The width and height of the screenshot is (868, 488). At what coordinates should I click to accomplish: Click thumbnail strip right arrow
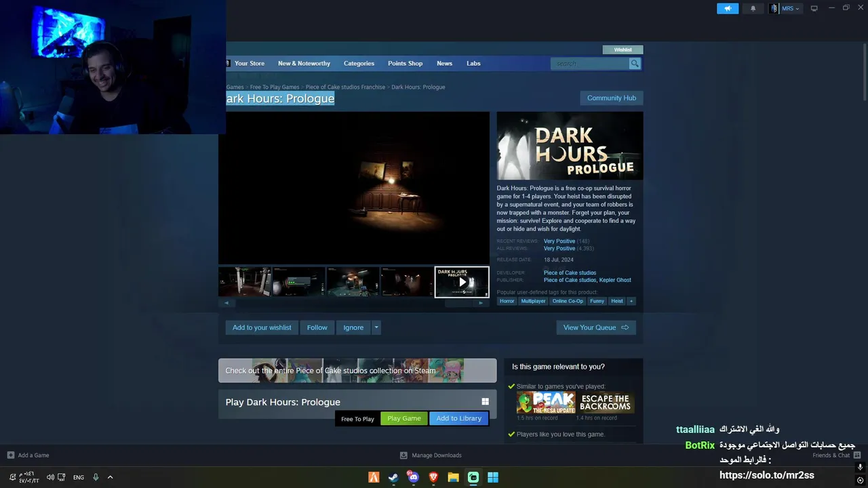[481, 303]
